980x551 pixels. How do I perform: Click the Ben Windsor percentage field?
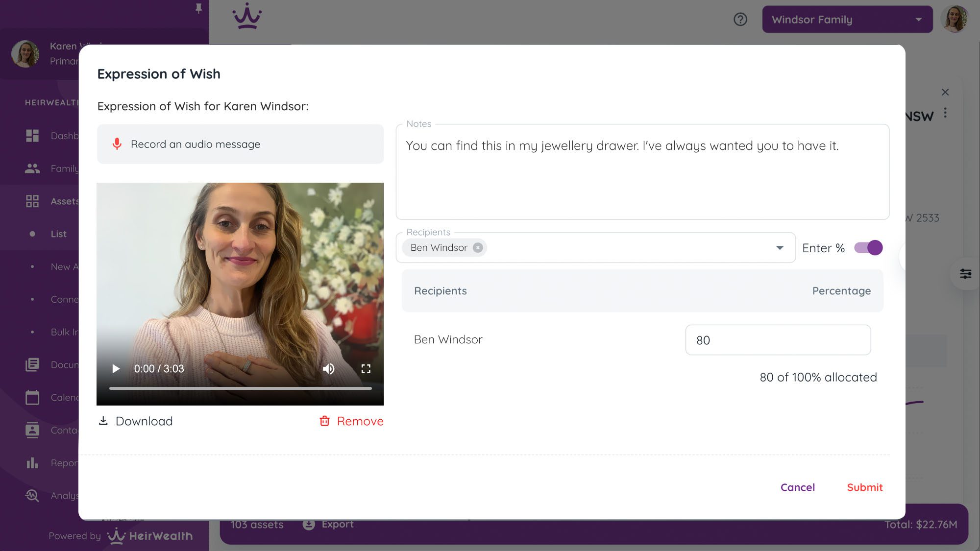[778, 340]
